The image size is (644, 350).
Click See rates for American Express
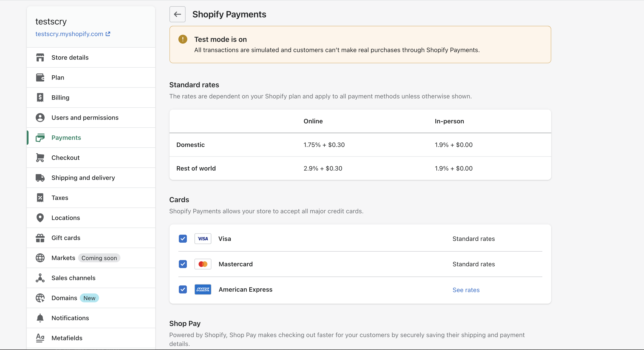[466, 290]
